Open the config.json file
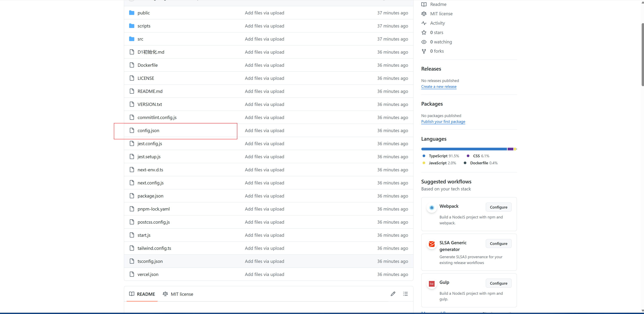The height and width of the screenshot is (314, 644). coord(148,131)
